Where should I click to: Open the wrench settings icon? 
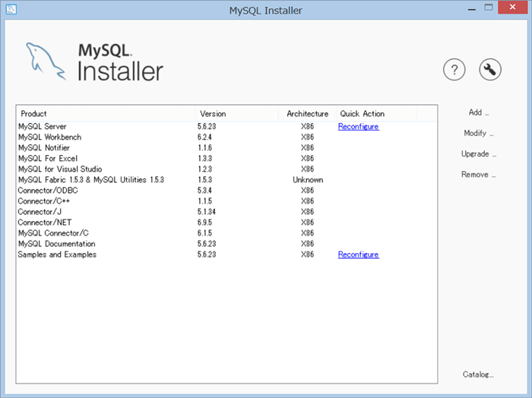[x=490, y=71]
